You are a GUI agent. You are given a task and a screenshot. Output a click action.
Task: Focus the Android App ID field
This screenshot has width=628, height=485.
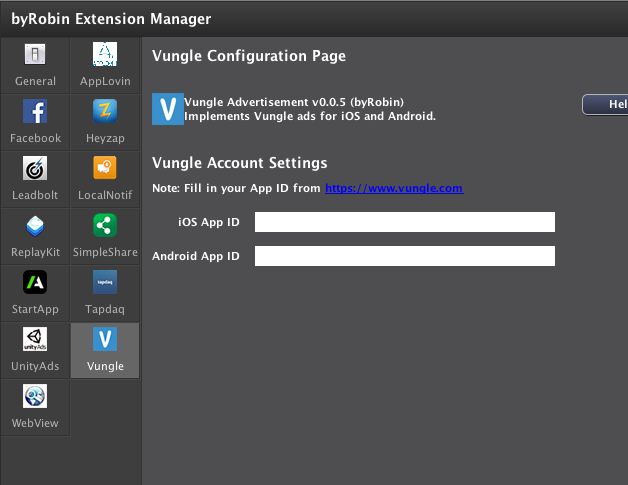tap(405, 256)
